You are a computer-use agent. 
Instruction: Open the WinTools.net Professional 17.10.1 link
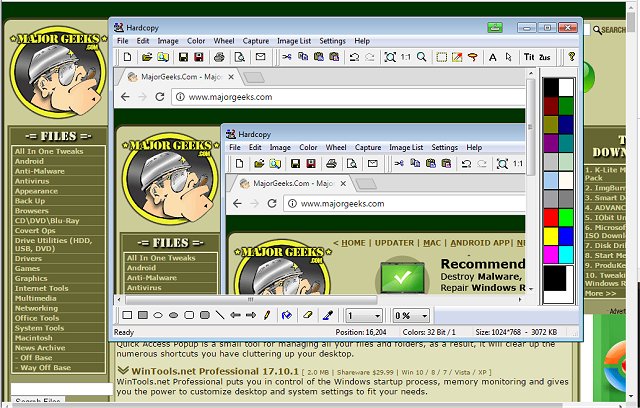point(198,369)
